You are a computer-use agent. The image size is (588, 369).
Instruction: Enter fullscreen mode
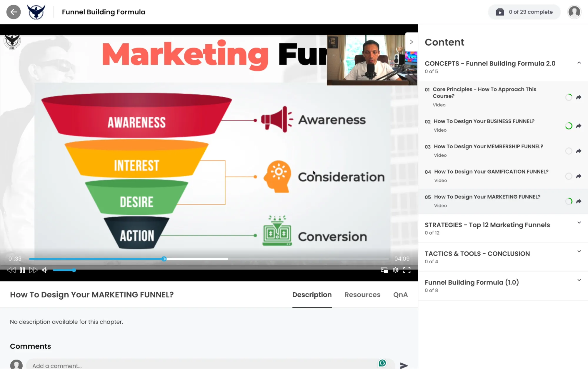click(x=407, y=270)
